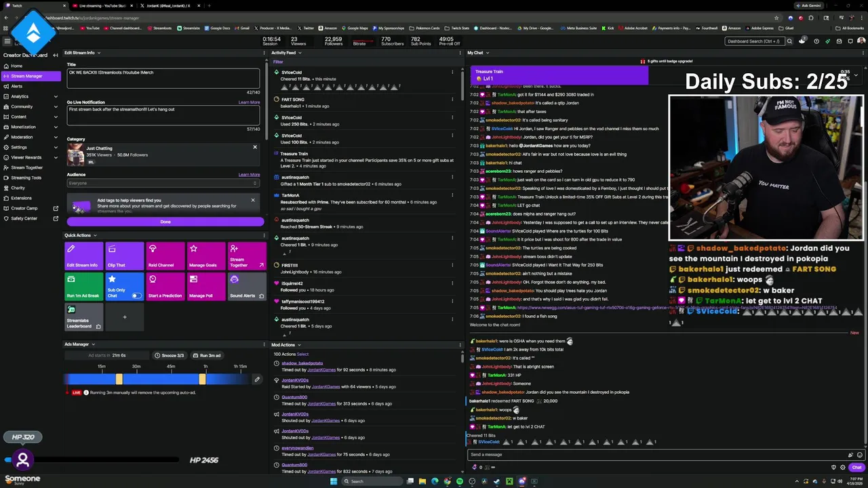The height and width of the screenshot is (488, 868).
Task: Add a new quick action tile
Action: 124,317
